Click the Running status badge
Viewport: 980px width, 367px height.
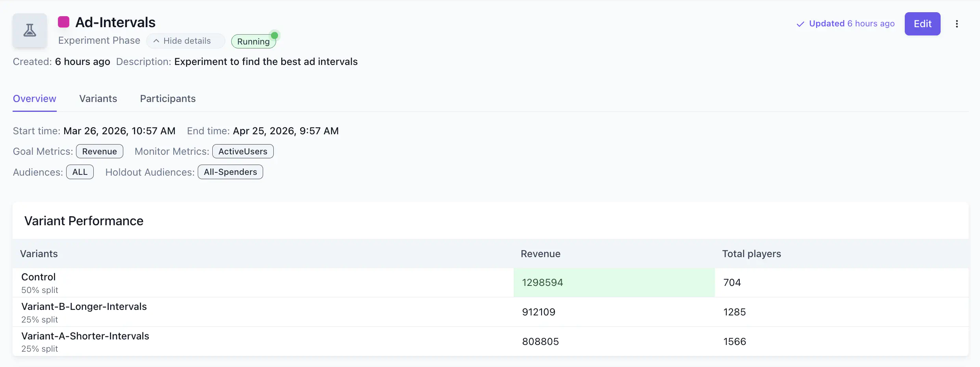[253, 41]
